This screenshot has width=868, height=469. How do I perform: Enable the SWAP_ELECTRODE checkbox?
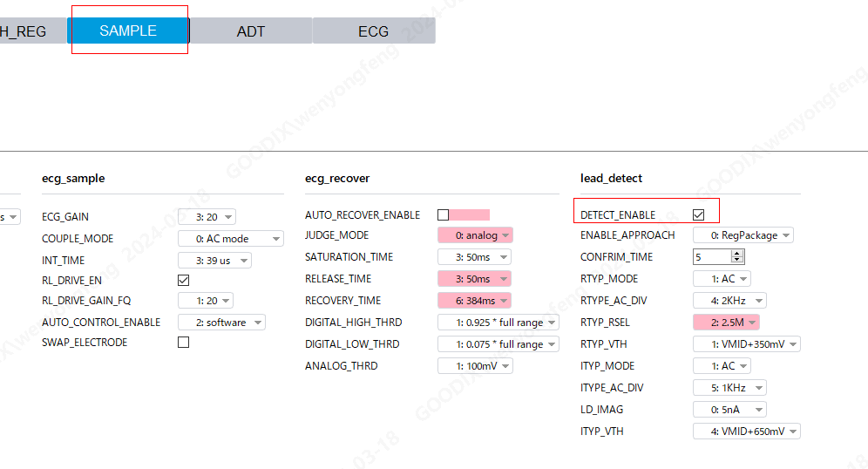[x=183, y=343]
